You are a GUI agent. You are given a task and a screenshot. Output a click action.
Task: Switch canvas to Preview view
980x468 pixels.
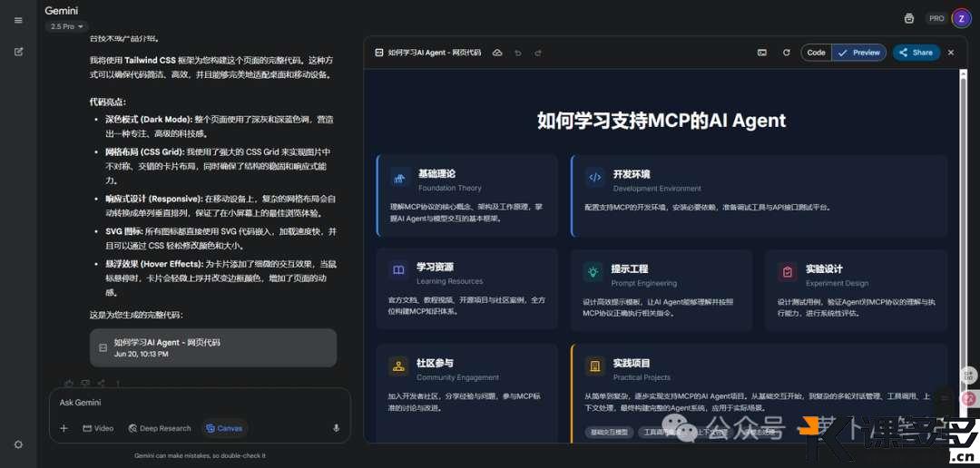pos(859,53)
